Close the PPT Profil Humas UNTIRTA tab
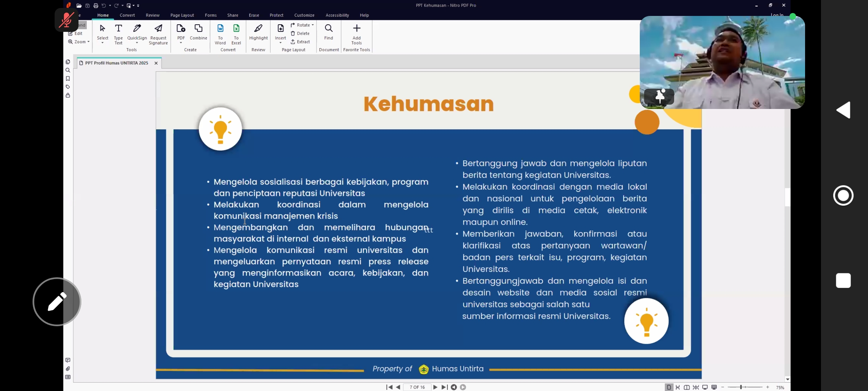 point(156,63)
